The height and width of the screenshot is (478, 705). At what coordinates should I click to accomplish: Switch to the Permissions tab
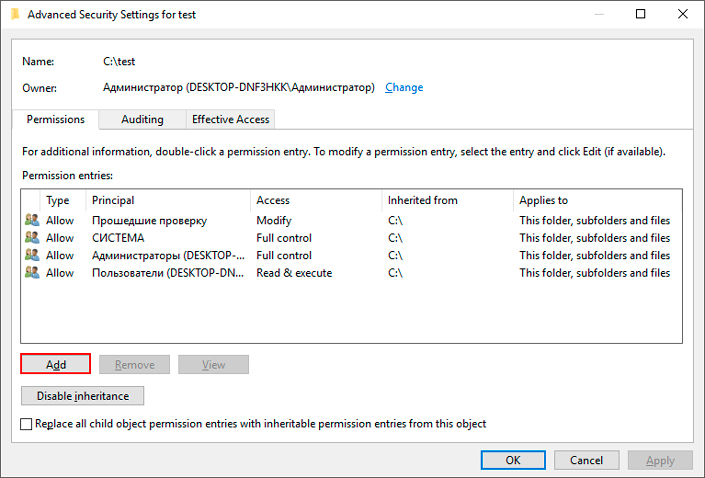click(x=55, y=120)
